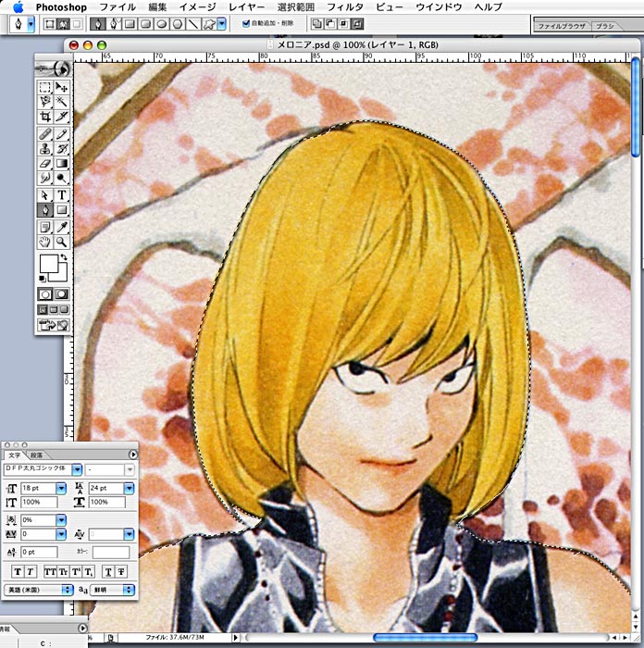
Task: Select the Clone Stamp tool
Action: point(45,149)
